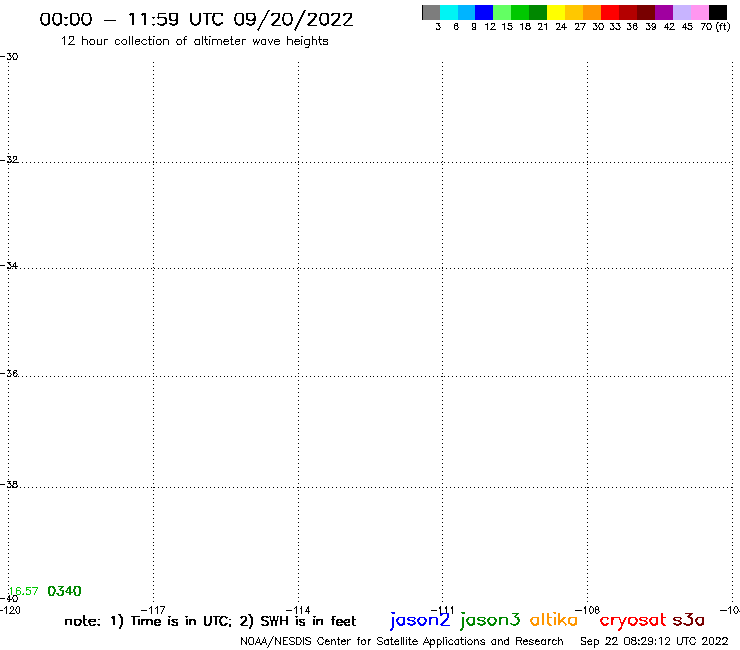Click the 'Sep 22 08:29:12 UTC 2022' timestamp
Image resolution: width=740 pixels, height=650 pixels.
coord(654,641)
